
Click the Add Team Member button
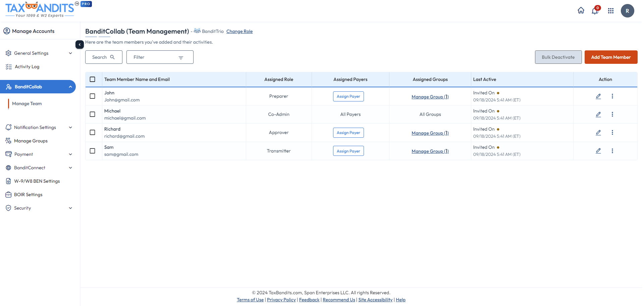point(611,57)
